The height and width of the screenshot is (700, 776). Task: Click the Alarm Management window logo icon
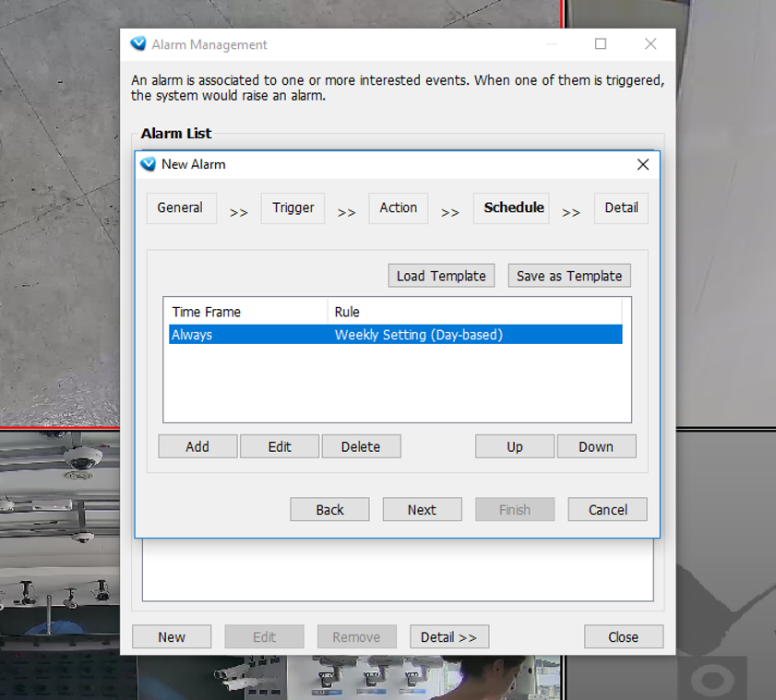coord(138,44)
